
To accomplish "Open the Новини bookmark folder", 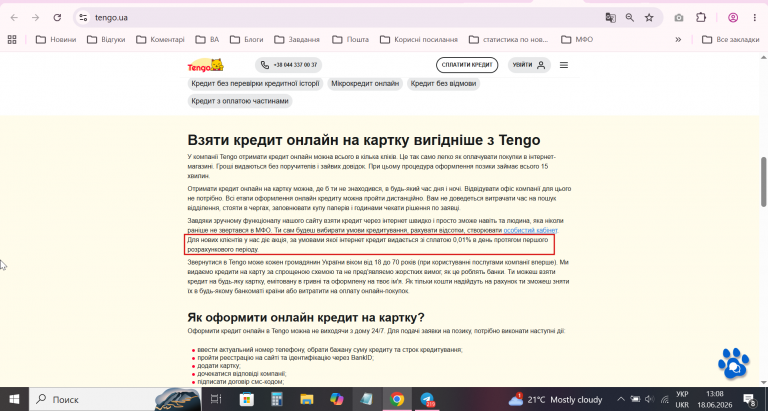I will [56, 39].
